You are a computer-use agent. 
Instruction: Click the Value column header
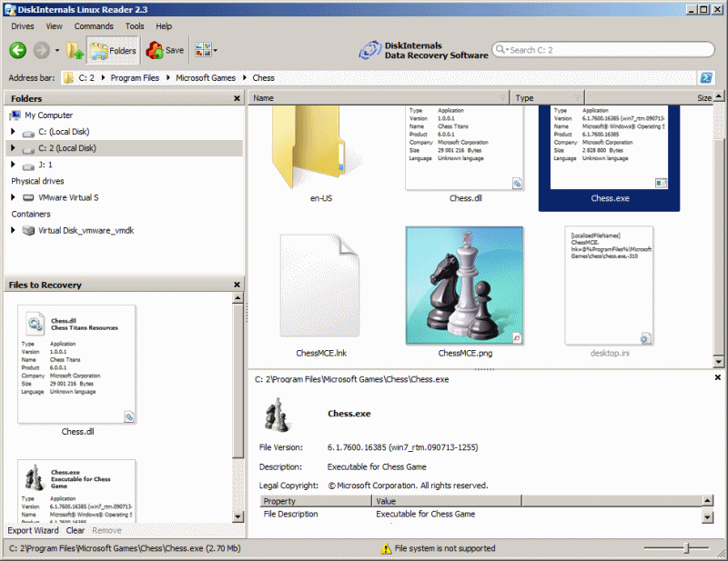[x=447, y=501]
